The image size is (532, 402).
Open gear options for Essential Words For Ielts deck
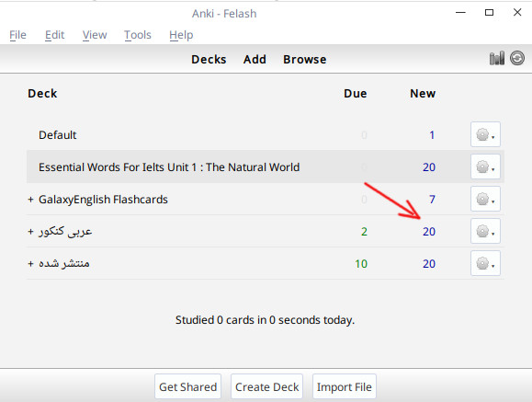pos(485,167)
